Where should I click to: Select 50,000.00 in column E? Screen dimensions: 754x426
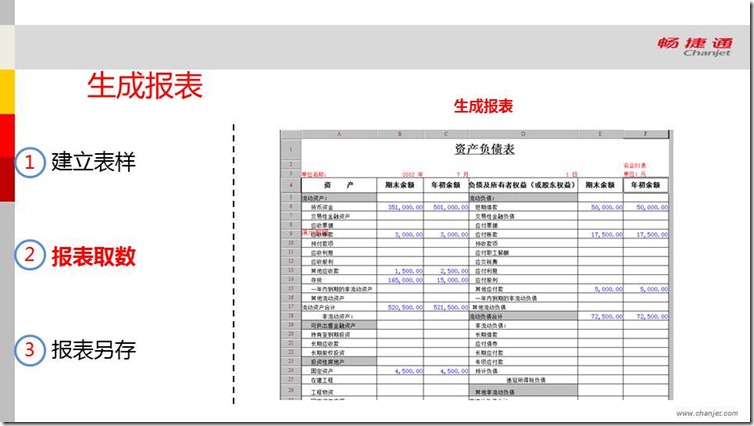(600, 207)
